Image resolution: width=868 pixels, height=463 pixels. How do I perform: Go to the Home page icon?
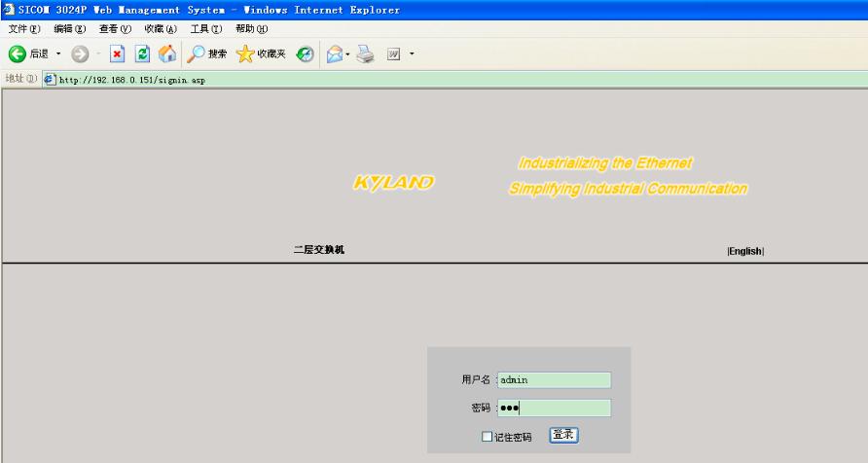167,53
